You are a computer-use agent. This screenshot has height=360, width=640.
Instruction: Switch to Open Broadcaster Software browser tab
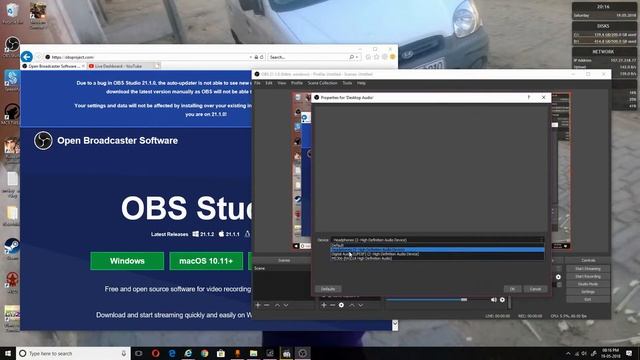pos(53,66)
